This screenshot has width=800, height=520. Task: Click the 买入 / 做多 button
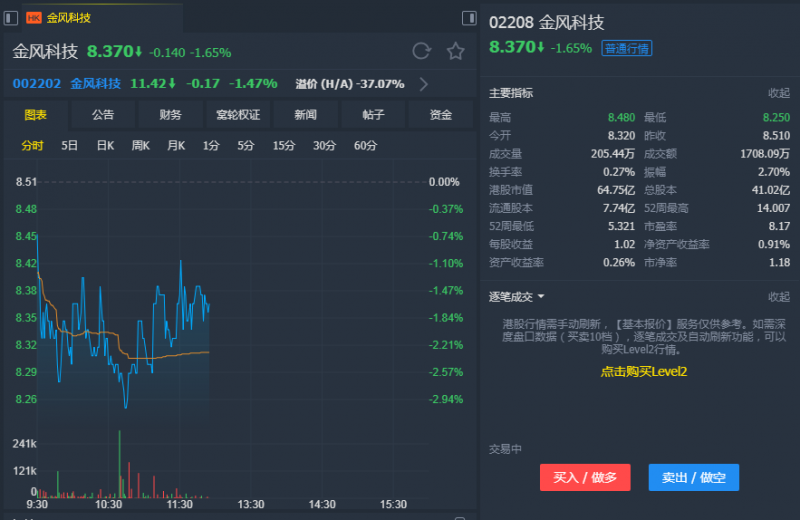click(x=585, y=478)
